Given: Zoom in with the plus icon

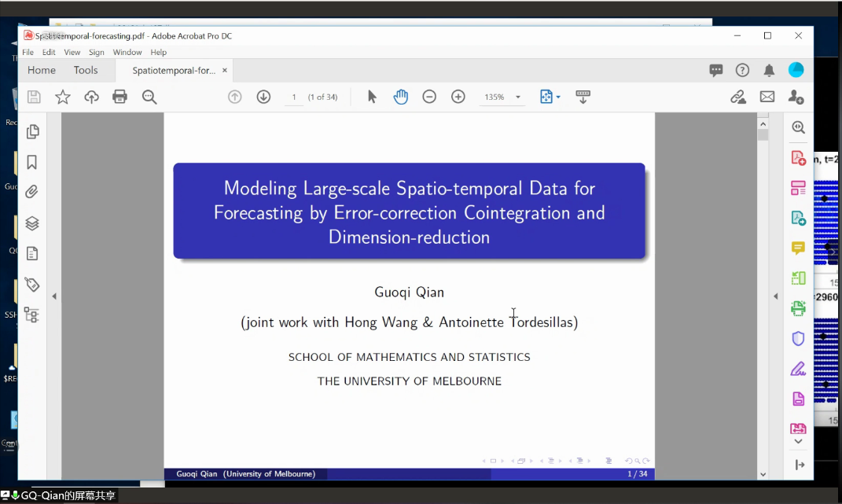Looking at the screenshot, I should click(458, 97).
